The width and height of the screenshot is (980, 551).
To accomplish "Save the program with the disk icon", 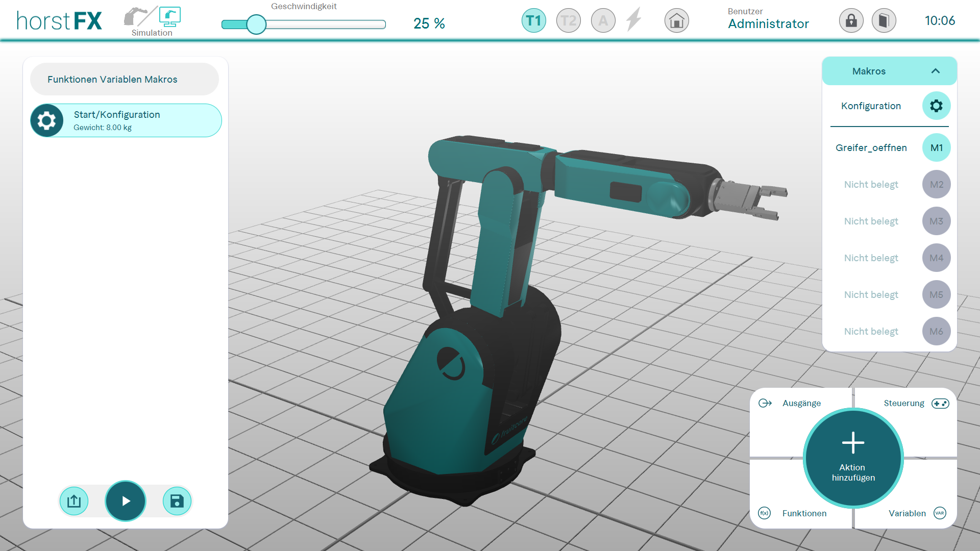I will [x=177, y=501].
